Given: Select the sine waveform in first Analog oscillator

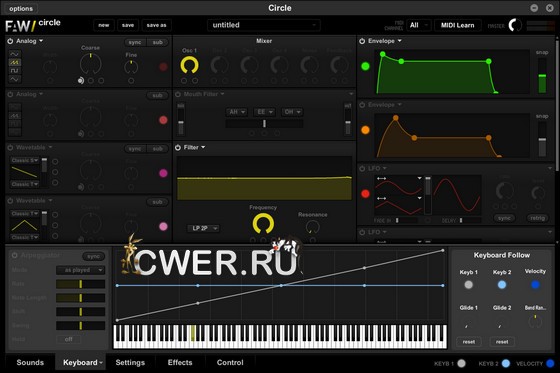Looking at the screenshot, I should [x=15, y=54].
